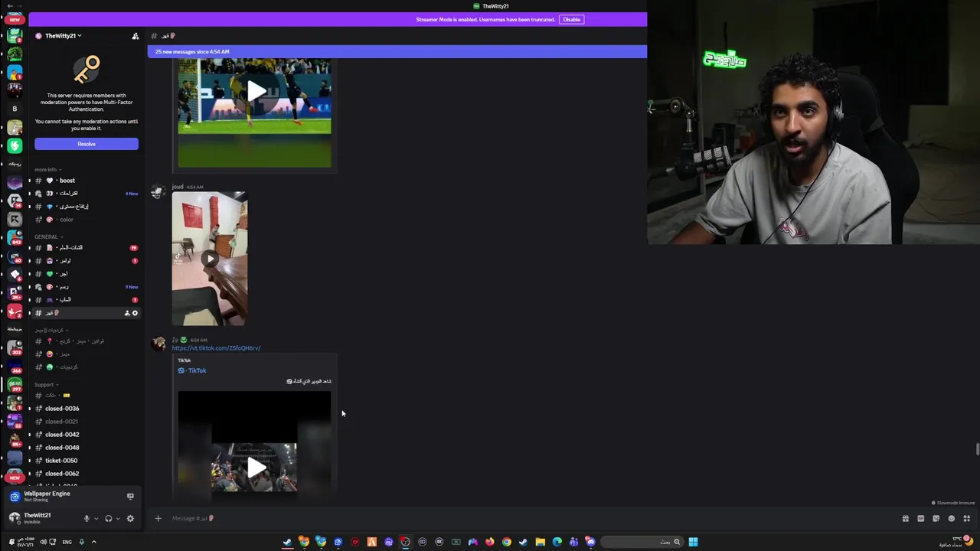The height and width of the screenshot is (551, 980).
Task: Play the soccer video in chat
Action: [255, 92]
